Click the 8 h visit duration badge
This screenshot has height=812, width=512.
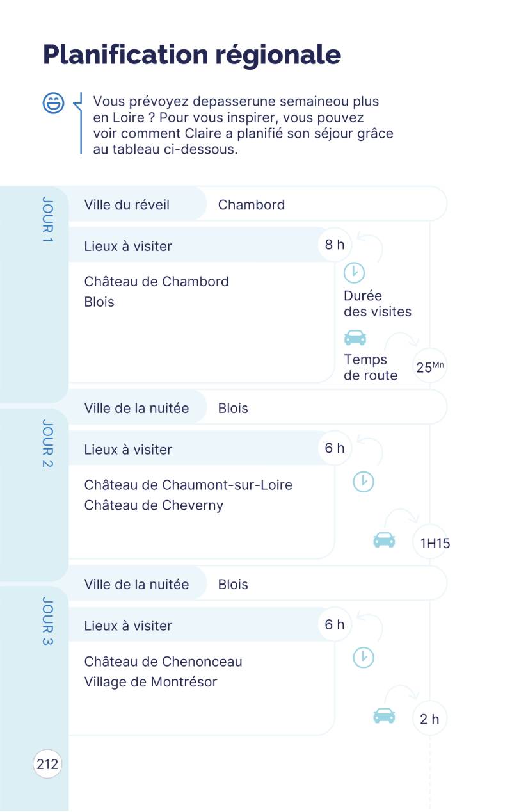tap(335, 245)
